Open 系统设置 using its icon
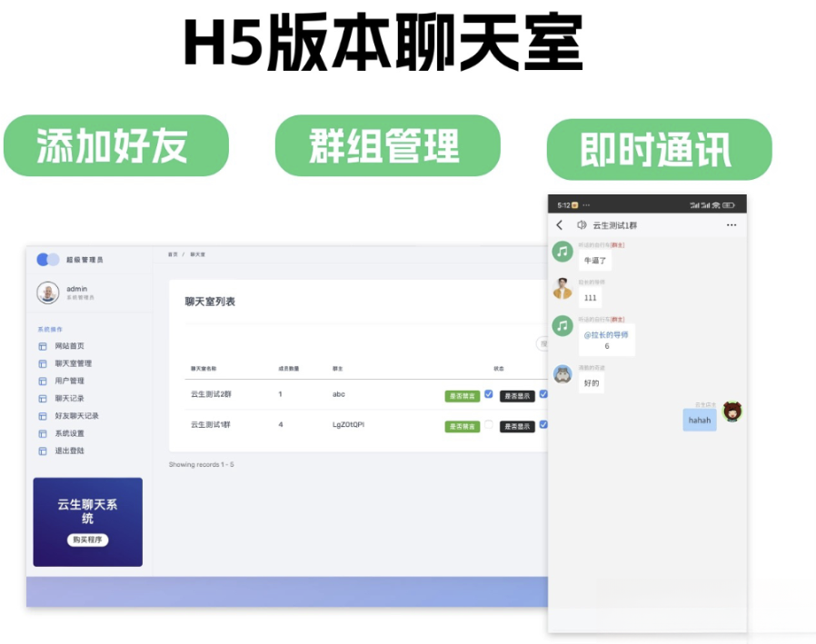The width and height of the screenshot is (816, 644). point(42,431)
